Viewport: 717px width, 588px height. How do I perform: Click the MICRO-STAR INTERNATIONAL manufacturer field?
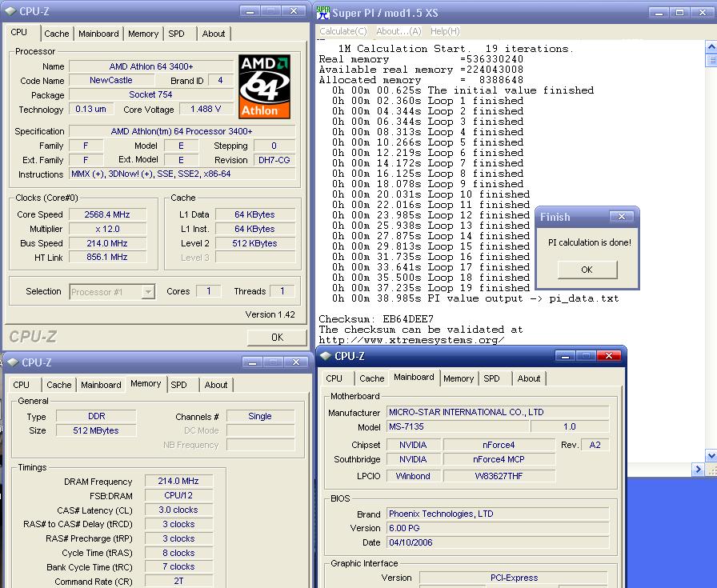tap(498, 412)
